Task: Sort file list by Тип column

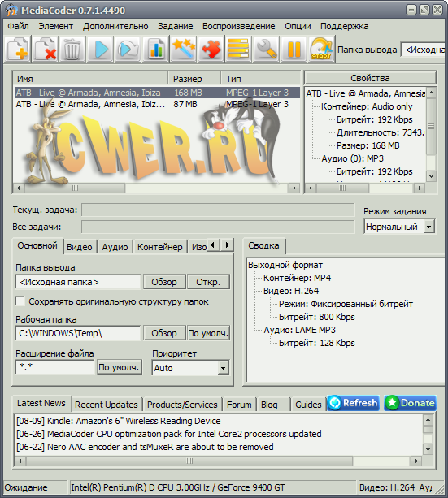Action: (260, 79)
